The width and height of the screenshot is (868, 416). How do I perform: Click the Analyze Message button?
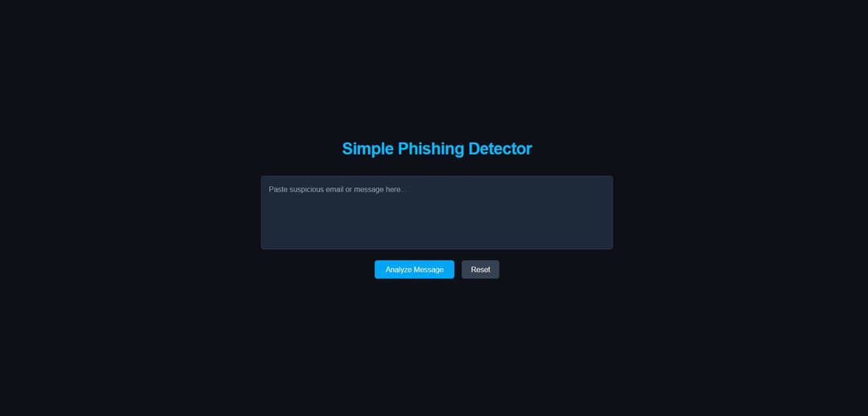pyautogui.click(x=414, y=270)
